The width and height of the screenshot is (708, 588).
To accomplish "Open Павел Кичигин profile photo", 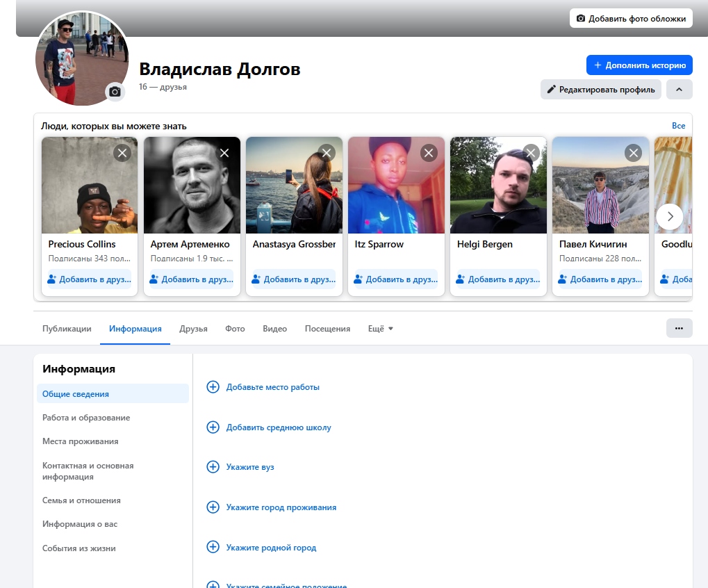I will click(600, 185).
